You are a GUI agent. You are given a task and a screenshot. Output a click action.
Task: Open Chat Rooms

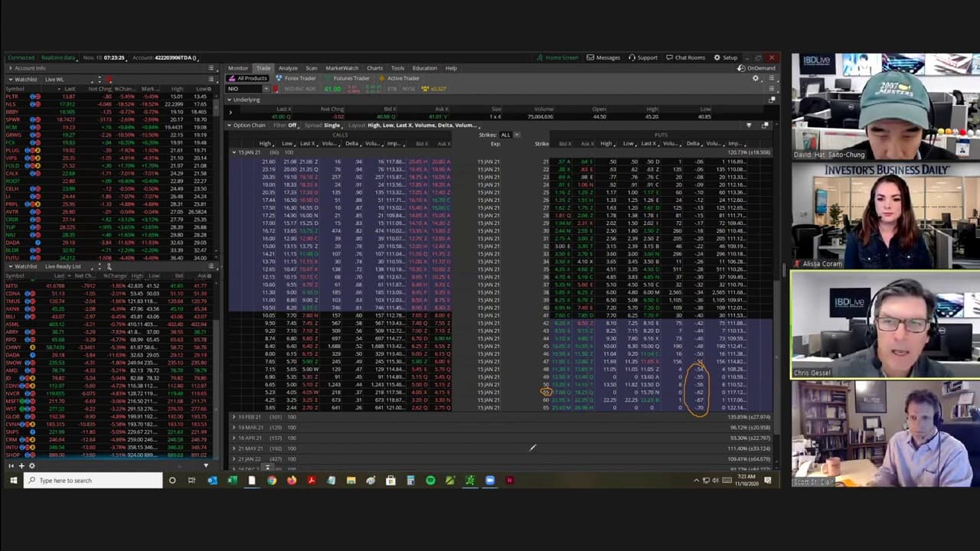click(685, 57)
